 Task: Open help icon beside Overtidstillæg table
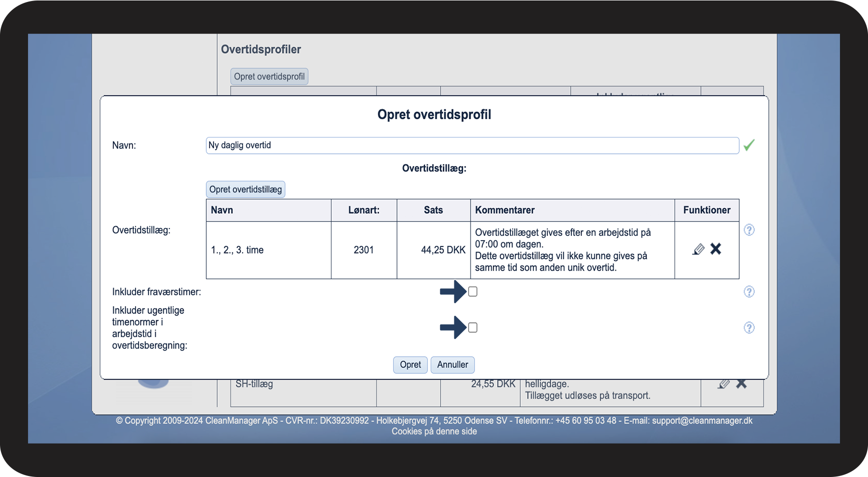(x=749, y=230)
